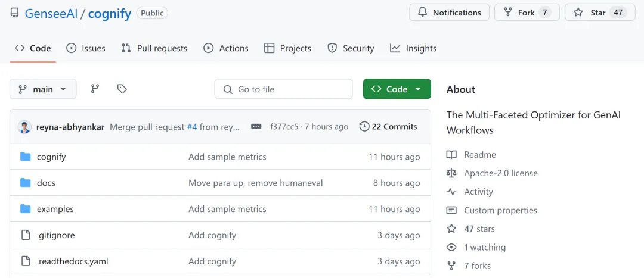Click the repository book icon beside GenseeAI

tap(14, 13)
